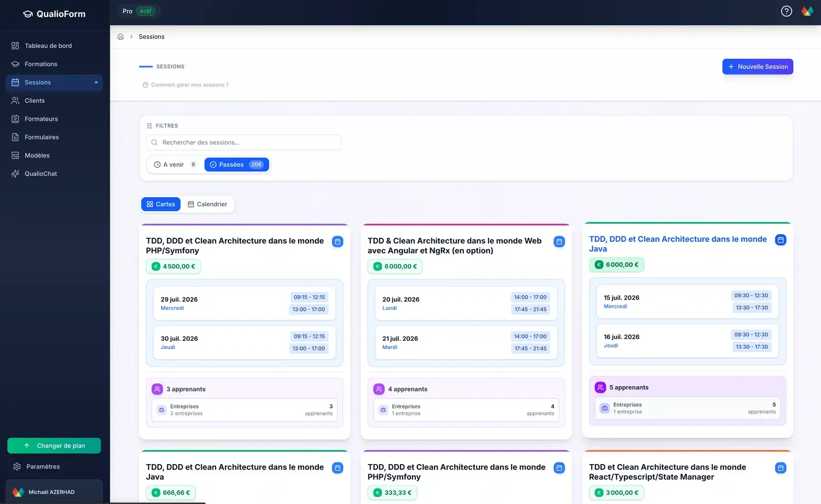Image resolution: width=821 pixels, height=504 pixels.
Task: Click Entreprises row with 4 apprenants
Action: (x=466, y=410)
